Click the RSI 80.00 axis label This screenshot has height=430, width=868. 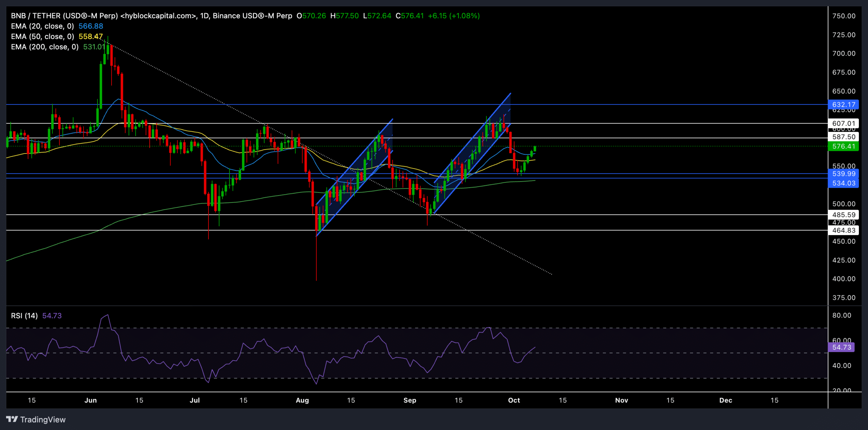(842, 315)
